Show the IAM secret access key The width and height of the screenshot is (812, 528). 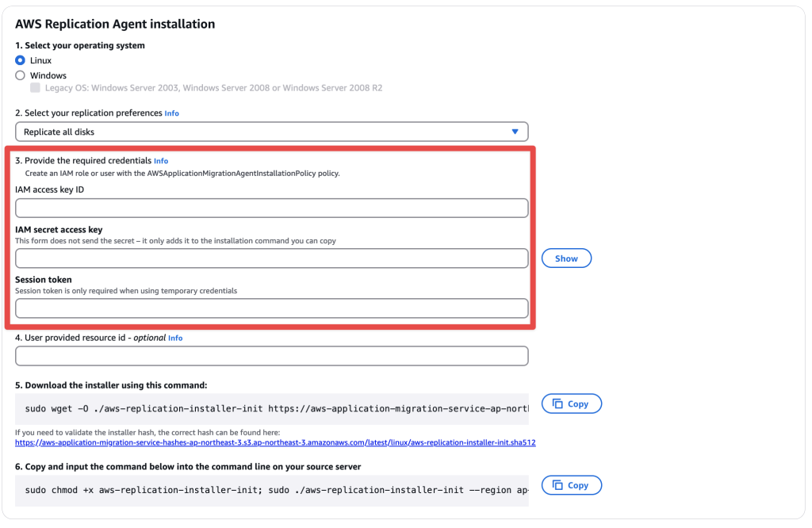click(566, 258)
